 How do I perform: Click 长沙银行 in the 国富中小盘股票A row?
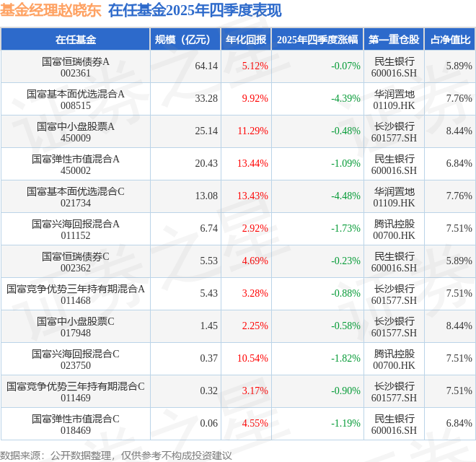[x=394, y=127]
